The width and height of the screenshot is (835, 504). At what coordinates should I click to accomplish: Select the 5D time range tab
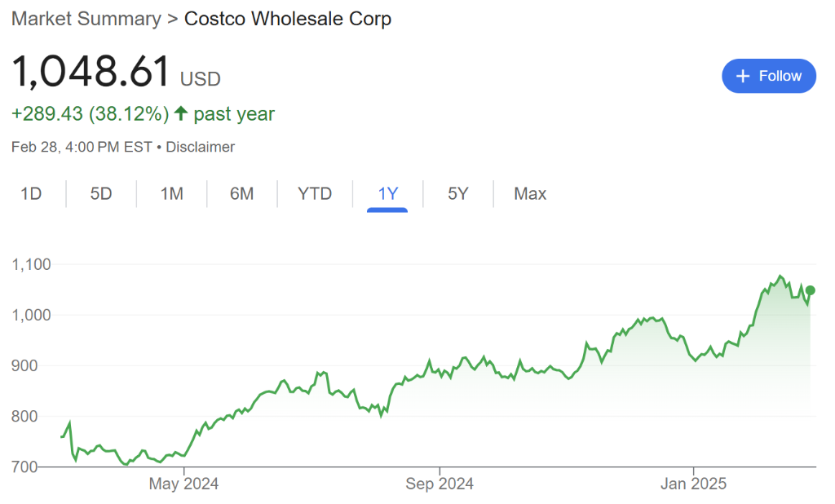[x=100, y=193]
